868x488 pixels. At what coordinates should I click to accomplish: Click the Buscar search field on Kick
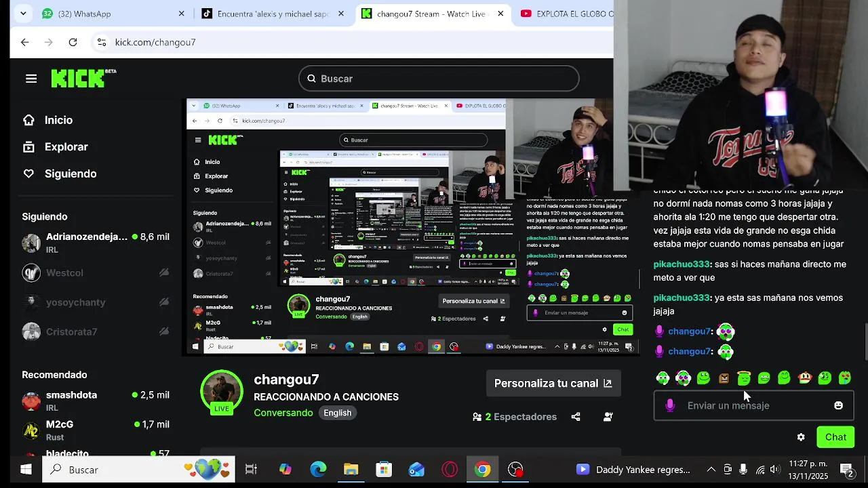[439, 79]
